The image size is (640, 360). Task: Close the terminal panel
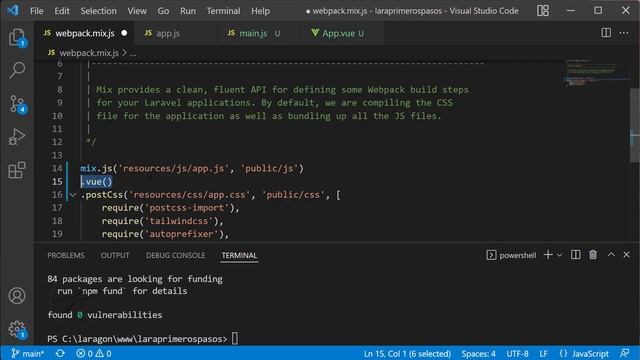627,255
